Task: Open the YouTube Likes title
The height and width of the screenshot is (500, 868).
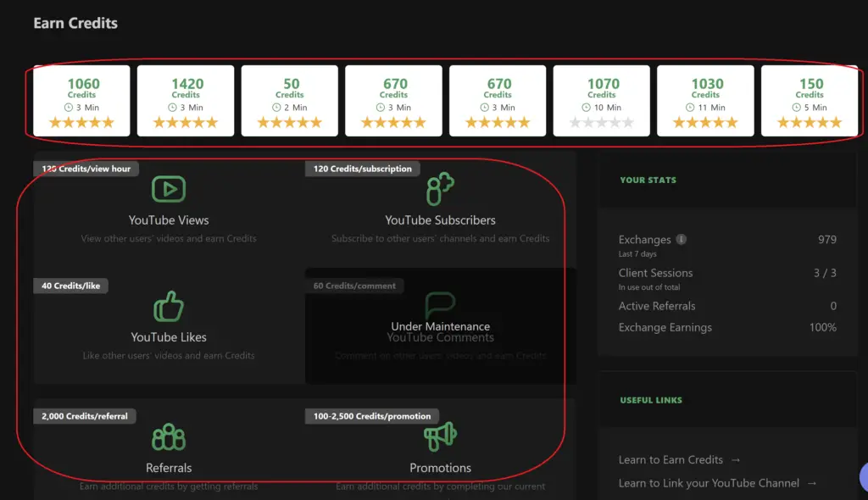Action: tap(169, 337)
